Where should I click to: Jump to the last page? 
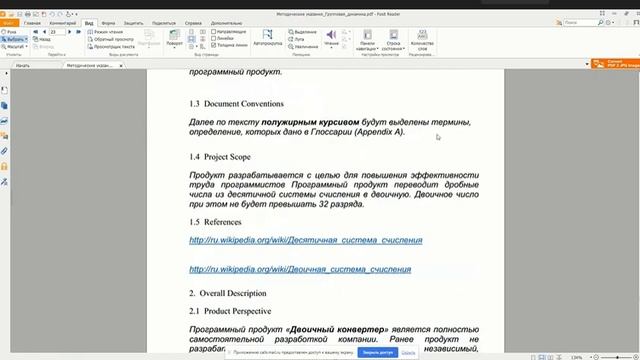coord(78,32)
